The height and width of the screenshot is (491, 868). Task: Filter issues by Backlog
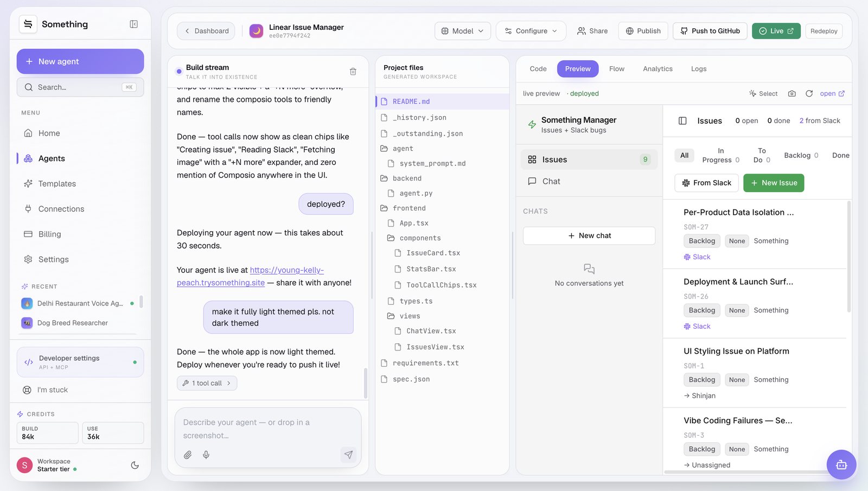tap(801, 155)
